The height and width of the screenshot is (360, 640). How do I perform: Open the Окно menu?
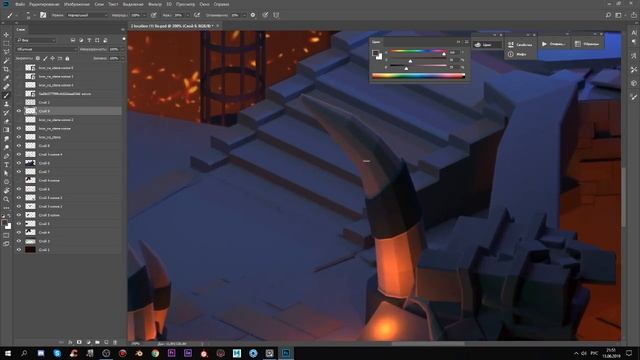tap(204, 4)
